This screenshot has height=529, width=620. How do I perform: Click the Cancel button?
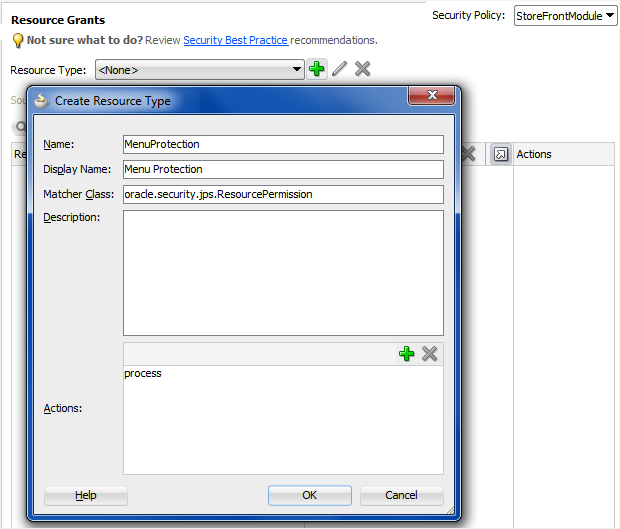click(401, 495)
